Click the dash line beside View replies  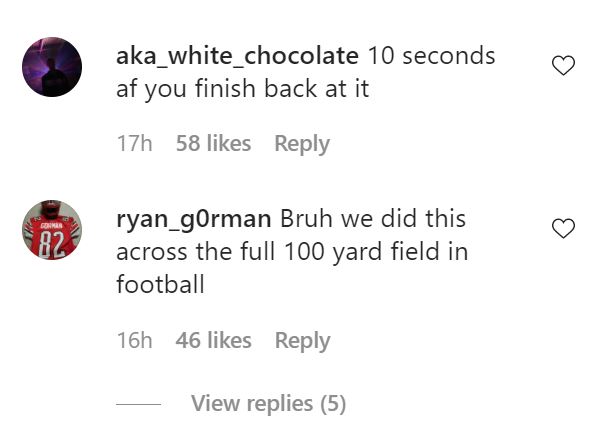pos(138,405)
